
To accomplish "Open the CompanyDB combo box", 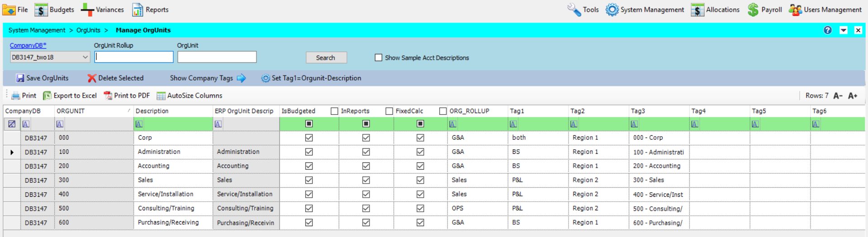I will [x=50, y=57].
